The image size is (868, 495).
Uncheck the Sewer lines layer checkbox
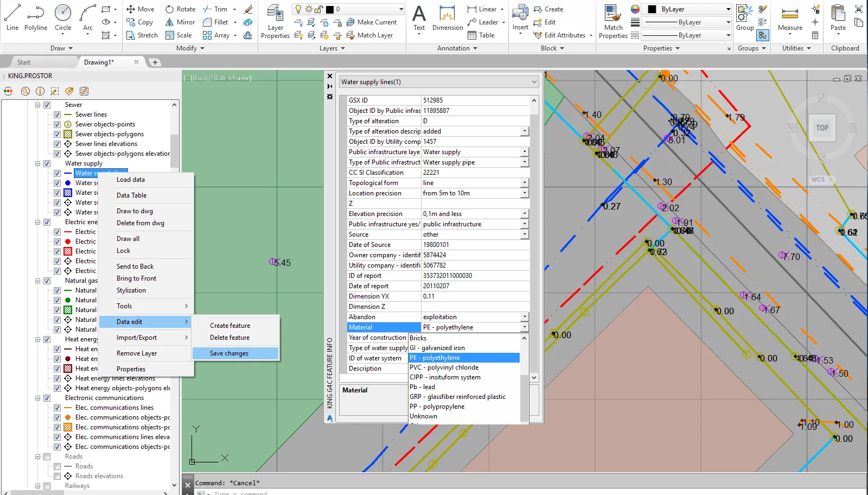coord(57,115)
